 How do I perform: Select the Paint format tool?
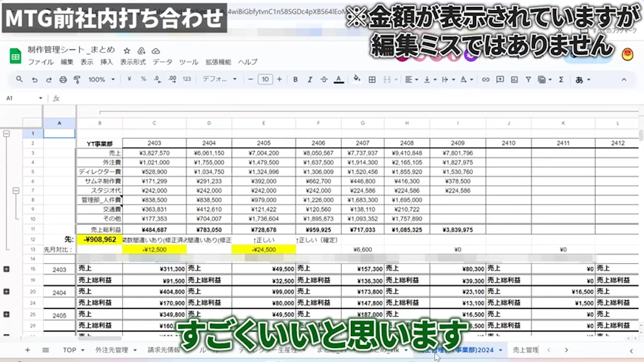(75, 80)
